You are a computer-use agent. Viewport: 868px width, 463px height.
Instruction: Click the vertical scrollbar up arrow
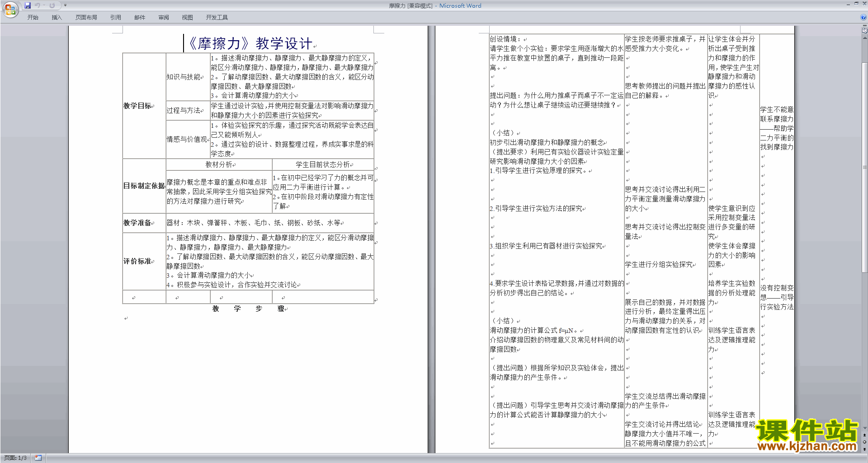click(865, 37)
